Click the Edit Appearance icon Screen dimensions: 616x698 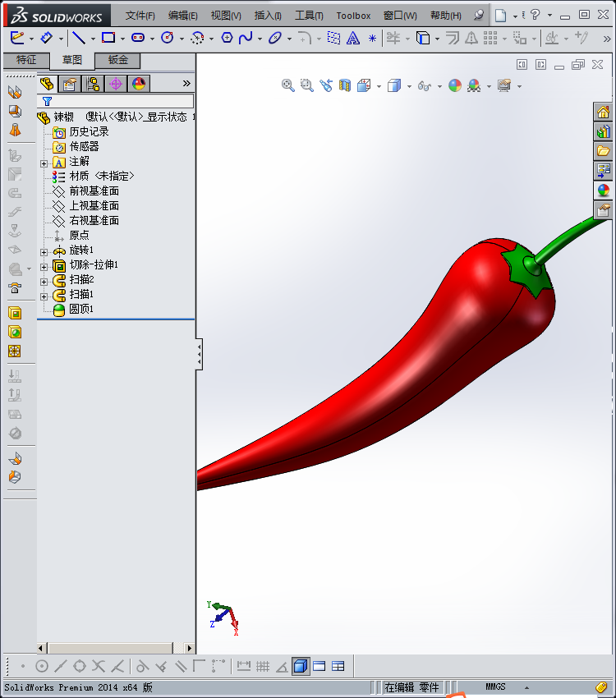(x=455, y=85)
